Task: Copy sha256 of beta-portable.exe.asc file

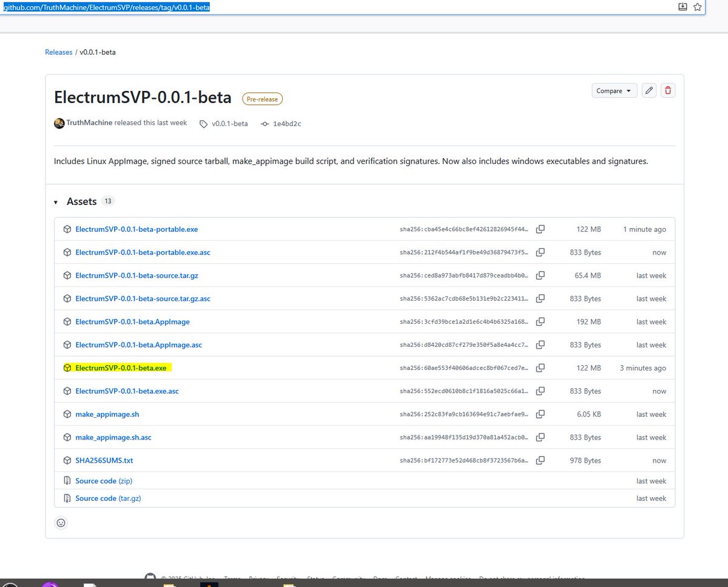Action: [x=540, y=252]
